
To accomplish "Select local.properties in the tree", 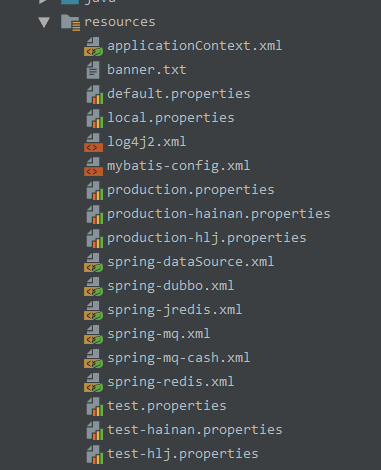I will (x=171, y=118).
